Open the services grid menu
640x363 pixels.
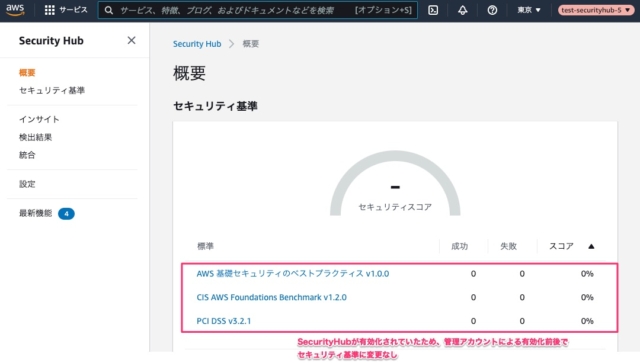49,10
